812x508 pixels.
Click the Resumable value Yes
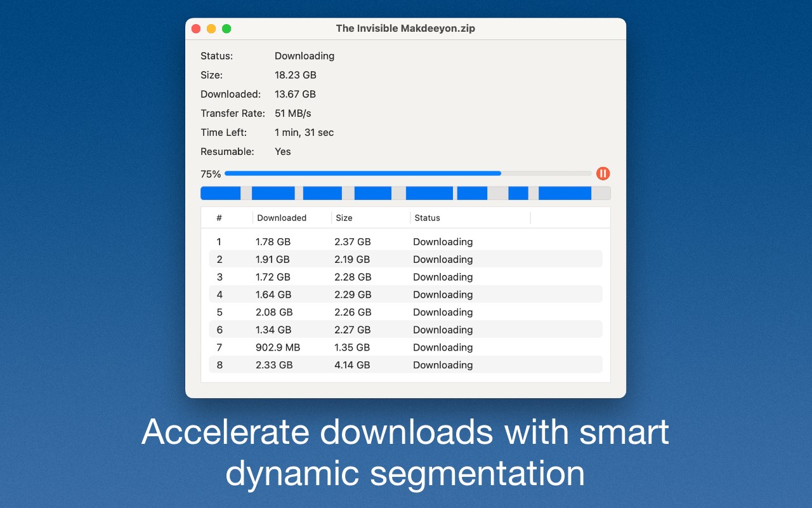point(283,151)
